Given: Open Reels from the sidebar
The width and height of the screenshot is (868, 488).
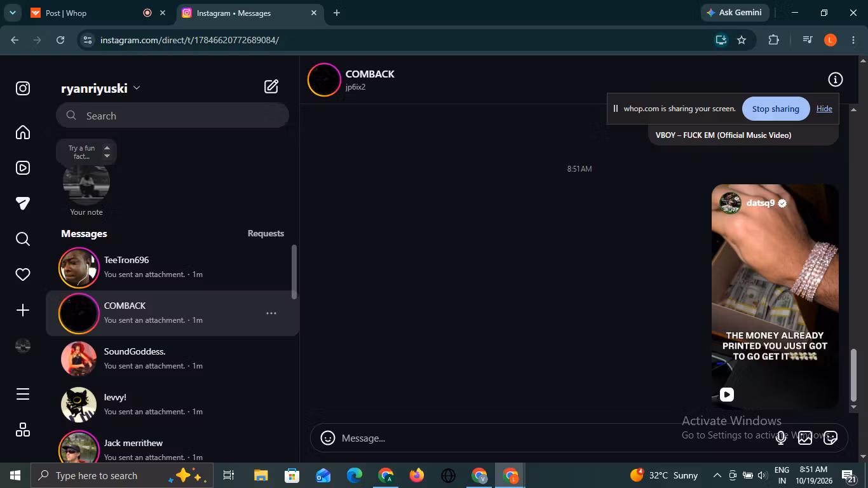Looking at the screenshot, I should point(23,168).
